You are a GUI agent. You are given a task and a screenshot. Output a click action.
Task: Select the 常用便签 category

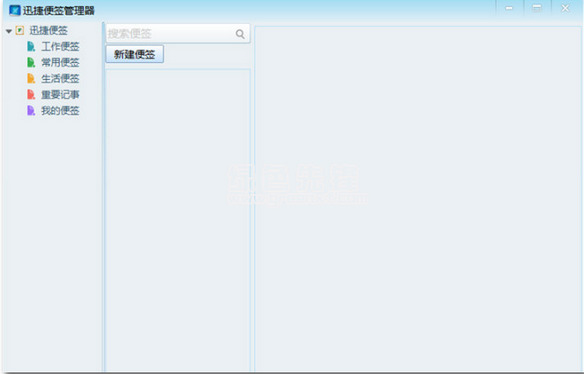click(x=60, y=63)
